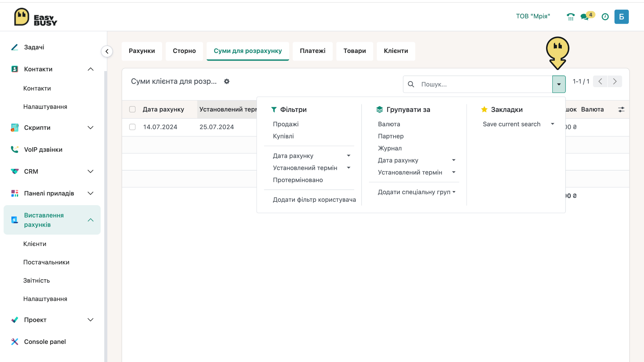Group by Партнер
Viewport: 644px width, 362px height.
click(391, 136)
